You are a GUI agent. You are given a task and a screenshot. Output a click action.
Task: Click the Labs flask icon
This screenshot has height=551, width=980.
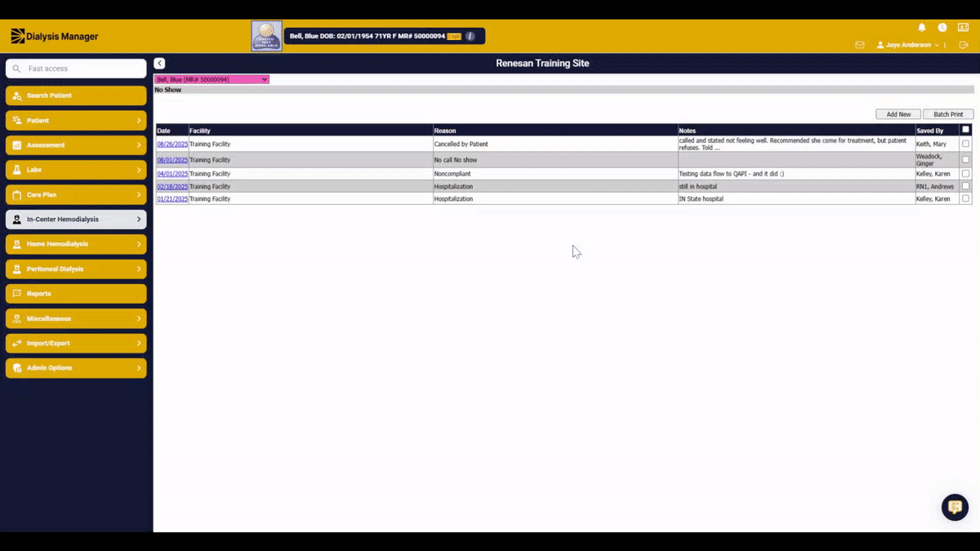(x=17, y=170)
